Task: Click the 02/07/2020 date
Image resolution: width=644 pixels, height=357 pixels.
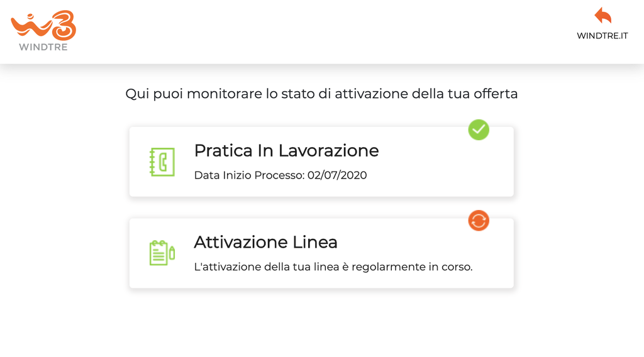Action: pyautogui.click(x=337, y=175)
